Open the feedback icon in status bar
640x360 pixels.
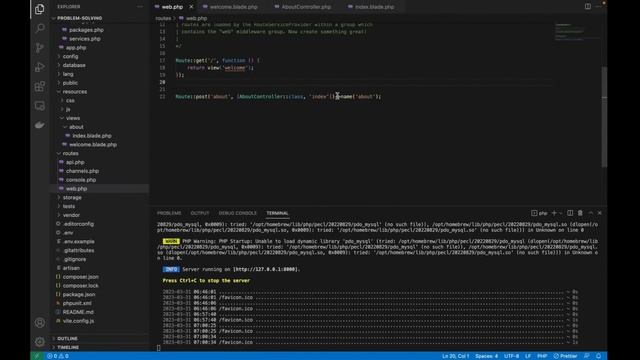click(587, 356)
